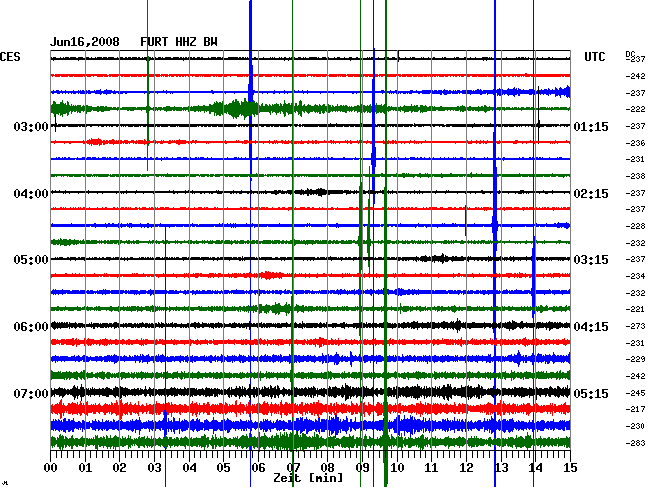Click the "Zeit [min]" axis title
The height and width of the screenshot is (494, 650).
[308, 478]
